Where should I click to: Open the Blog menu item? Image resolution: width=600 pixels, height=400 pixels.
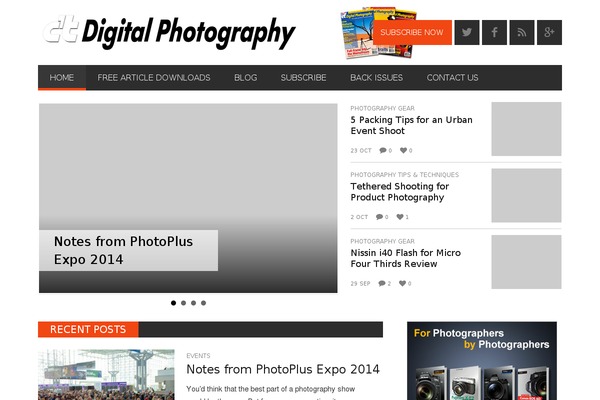coord(245,78)
